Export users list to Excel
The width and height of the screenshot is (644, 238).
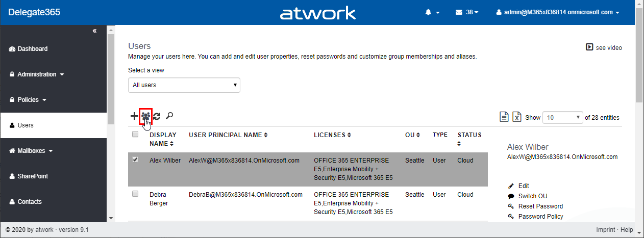(517, 117)
